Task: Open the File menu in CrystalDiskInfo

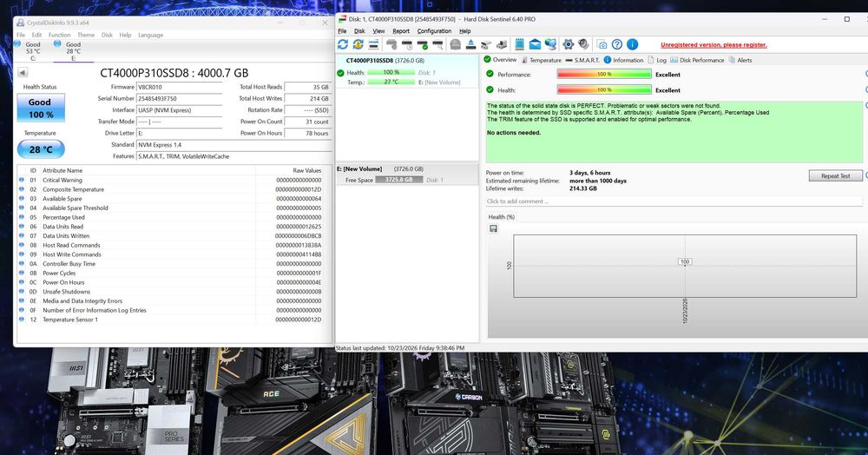Action: pos(21,35)
